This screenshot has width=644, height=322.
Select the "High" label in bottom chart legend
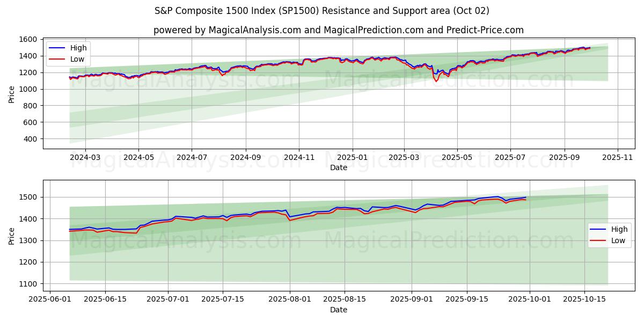click(619, 229)
